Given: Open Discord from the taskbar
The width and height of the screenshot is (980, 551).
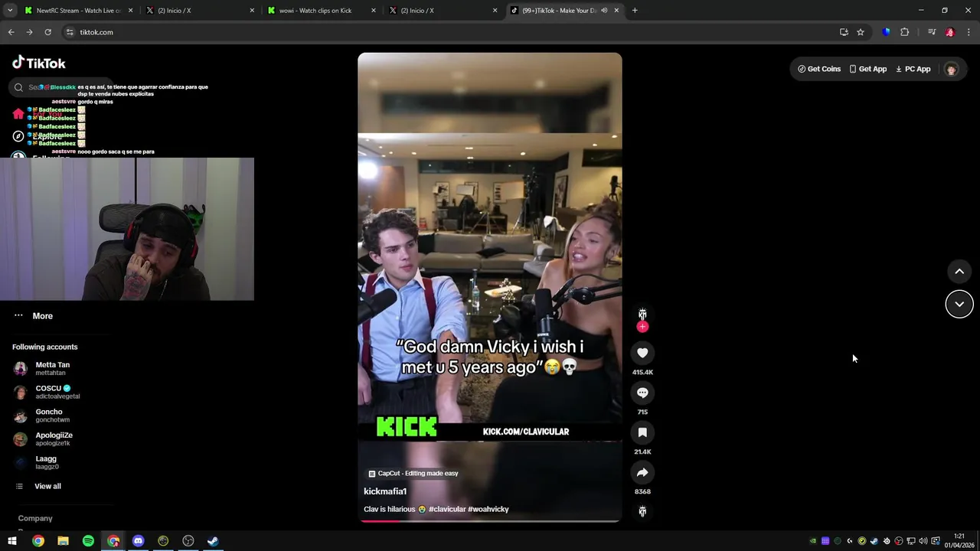Looking at the screenshot, I should pos(138,541).
